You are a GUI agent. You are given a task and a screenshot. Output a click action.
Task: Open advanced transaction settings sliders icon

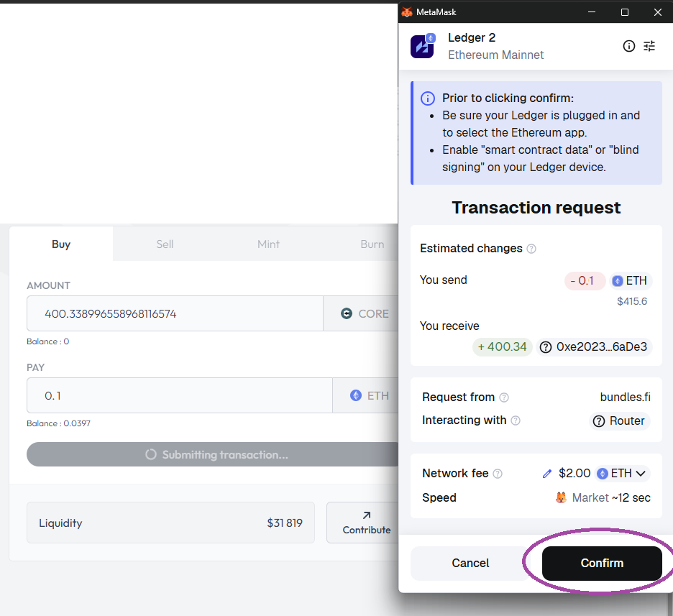[x=649, y=46]
